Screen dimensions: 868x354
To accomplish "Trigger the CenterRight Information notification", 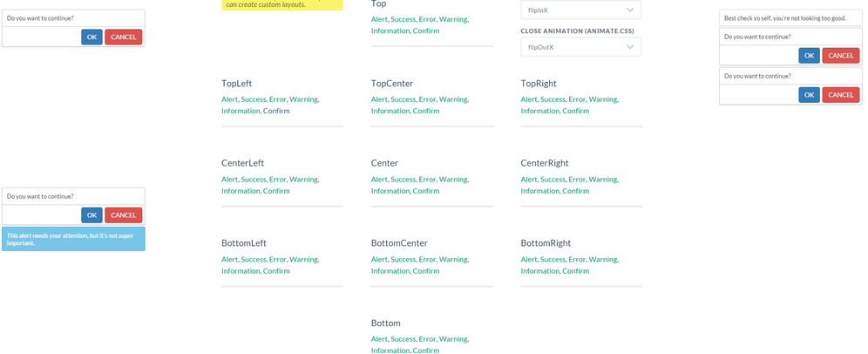I will pos(539,191).
